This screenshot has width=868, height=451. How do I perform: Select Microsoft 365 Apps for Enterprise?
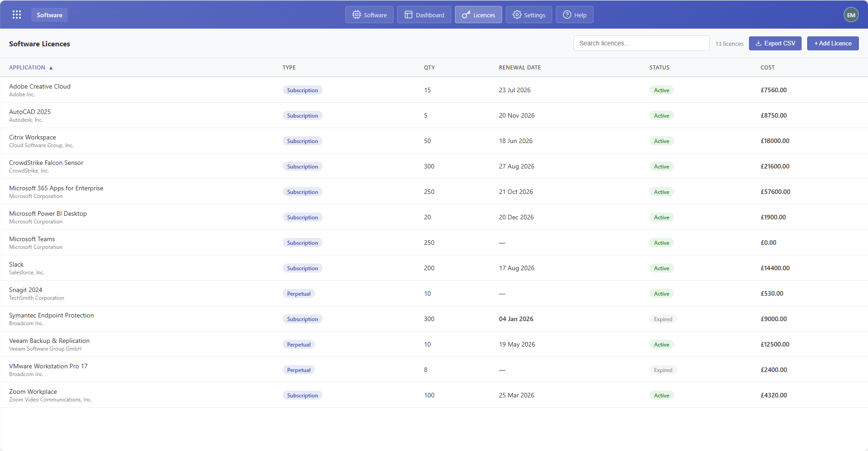pyautogui.click(x=56, y=188)
